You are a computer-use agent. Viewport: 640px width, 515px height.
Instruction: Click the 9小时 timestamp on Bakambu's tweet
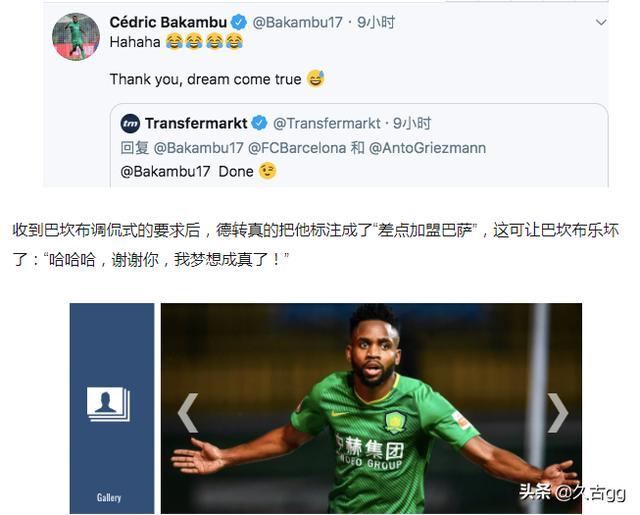pos(376,22)
